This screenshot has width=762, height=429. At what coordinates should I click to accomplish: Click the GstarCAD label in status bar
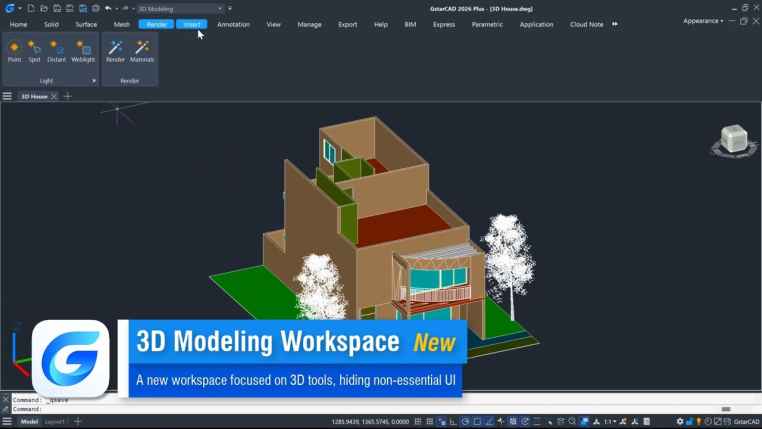click(x=746, y=421)
